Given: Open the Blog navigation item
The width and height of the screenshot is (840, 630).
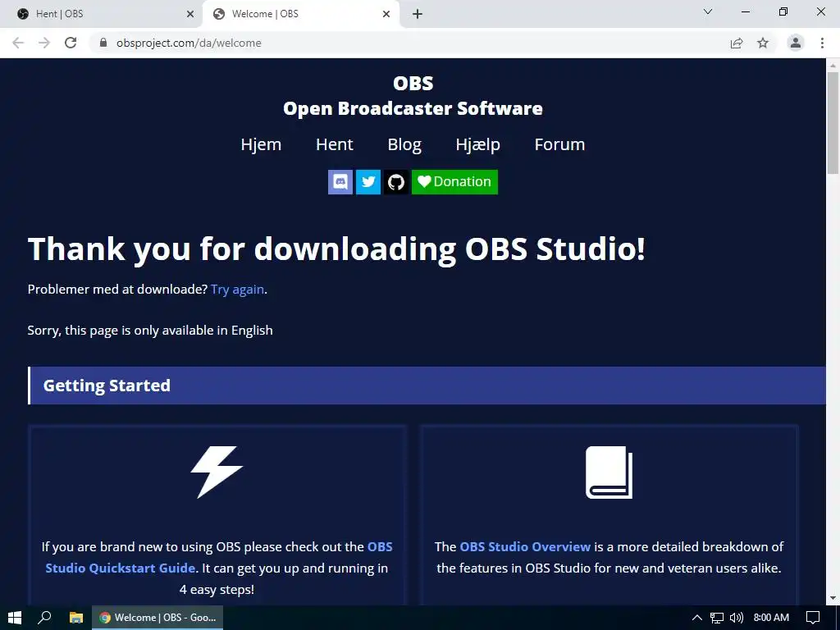Looking at the screenshot, I should [x=404, y=144].
